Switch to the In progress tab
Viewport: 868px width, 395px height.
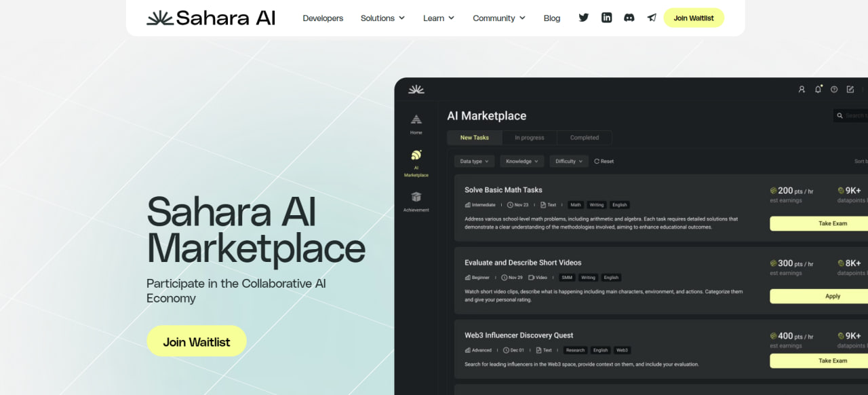(x=529, y=138)
